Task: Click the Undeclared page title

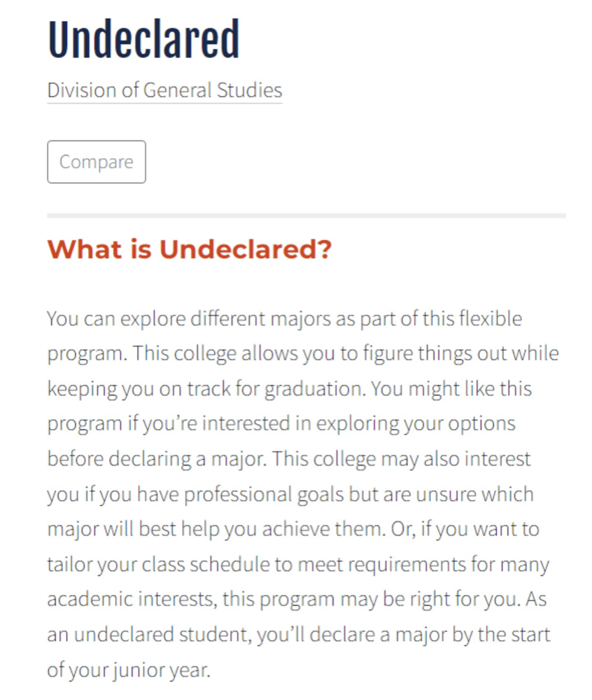Action: (x=143, y=39)
